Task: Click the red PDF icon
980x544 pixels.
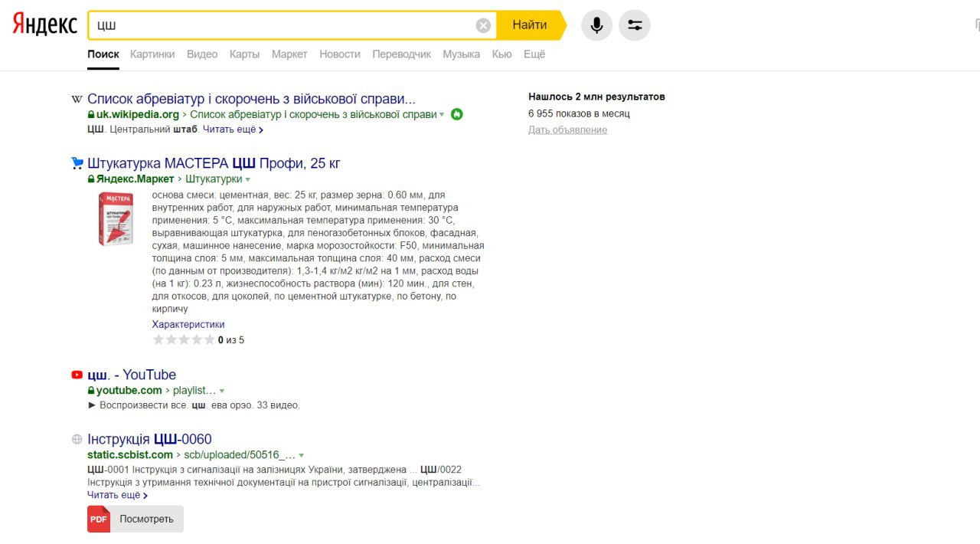Action: (x=99, y=519)
